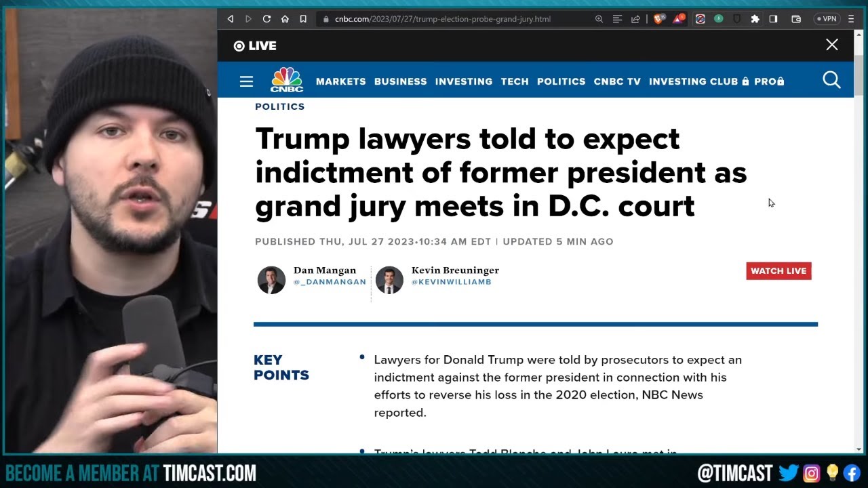The image size is (868, 488).
Task: Open the zoom level control in address bar
Action: [599, 19]
